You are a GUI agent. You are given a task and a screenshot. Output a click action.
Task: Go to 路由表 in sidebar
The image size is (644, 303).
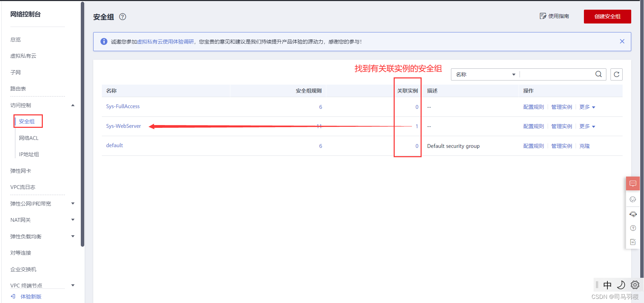[18, 89]
